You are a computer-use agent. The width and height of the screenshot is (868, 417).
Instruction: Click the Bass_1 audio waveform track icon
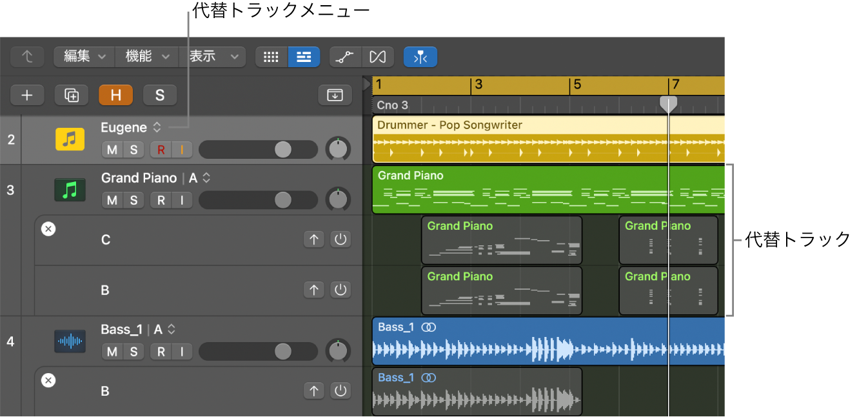pos(70,341)
